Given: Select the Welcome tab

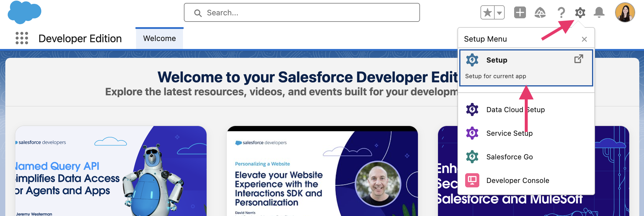Looking at the screenshot, I should [159, 38].
